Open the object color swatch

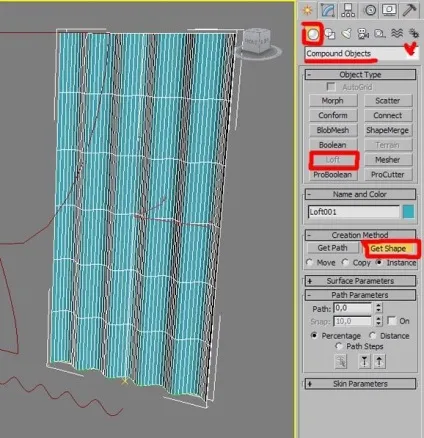tap(408, 212)
